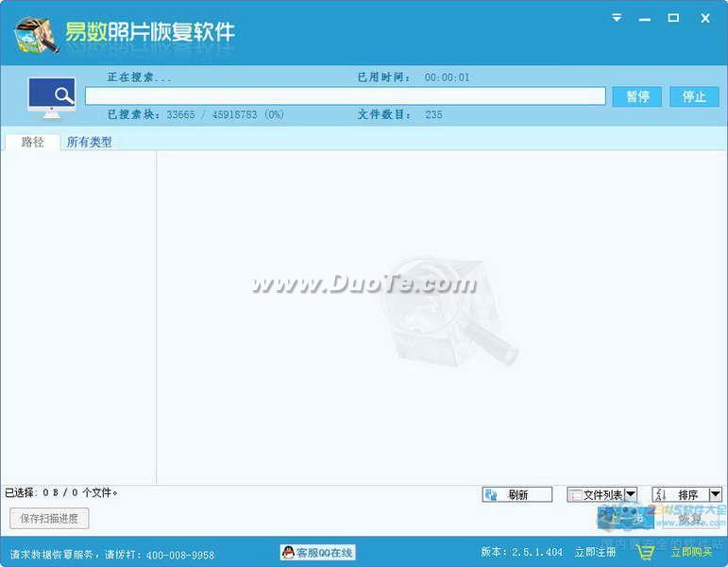
Task: Click the shopping cart buy icon
Action: [x=646, y=552]
